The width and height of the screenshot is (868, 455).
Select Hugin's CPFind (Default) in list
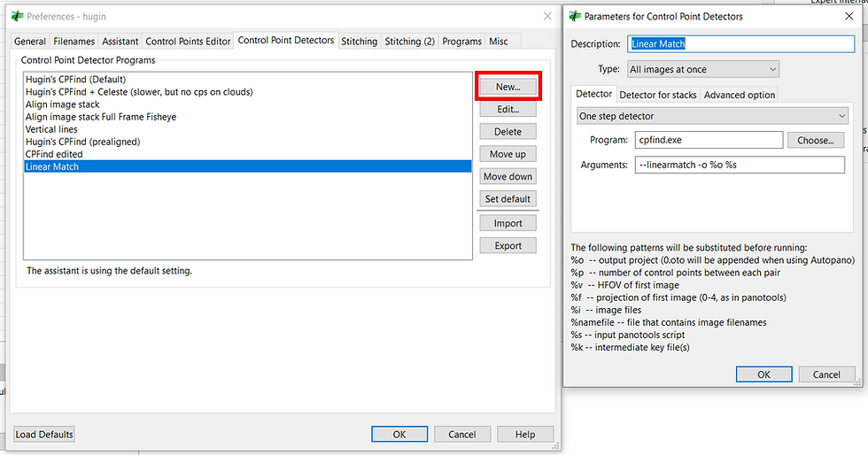pyautogui.click(x=247, y=79)
